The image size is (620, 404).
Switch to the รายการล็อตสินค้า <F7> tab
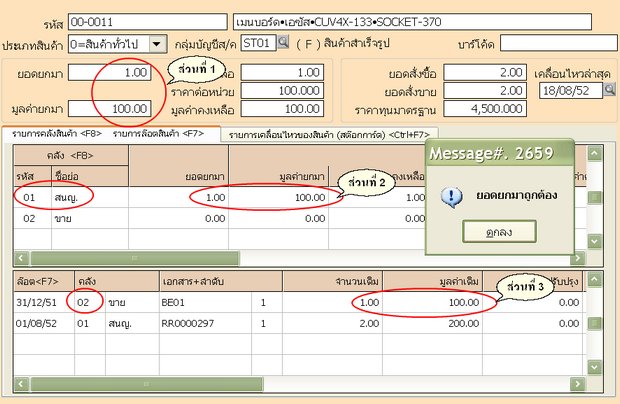click(158, 133)
